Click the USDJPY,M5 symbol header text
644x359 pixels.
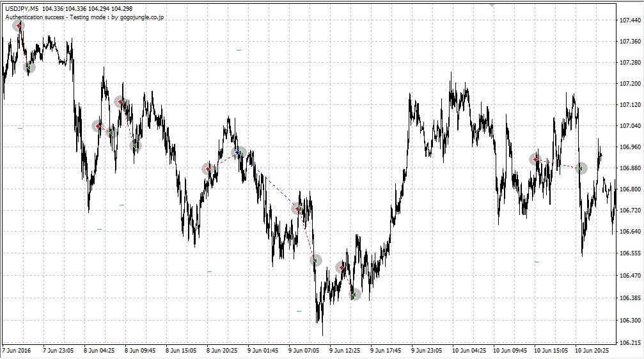(x=22, y=8)
